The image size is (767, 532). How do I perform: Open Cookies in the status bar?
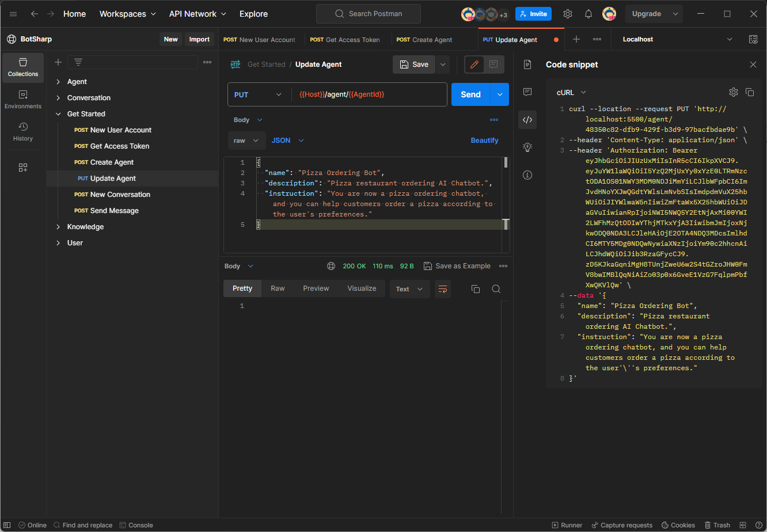[678, 525]
